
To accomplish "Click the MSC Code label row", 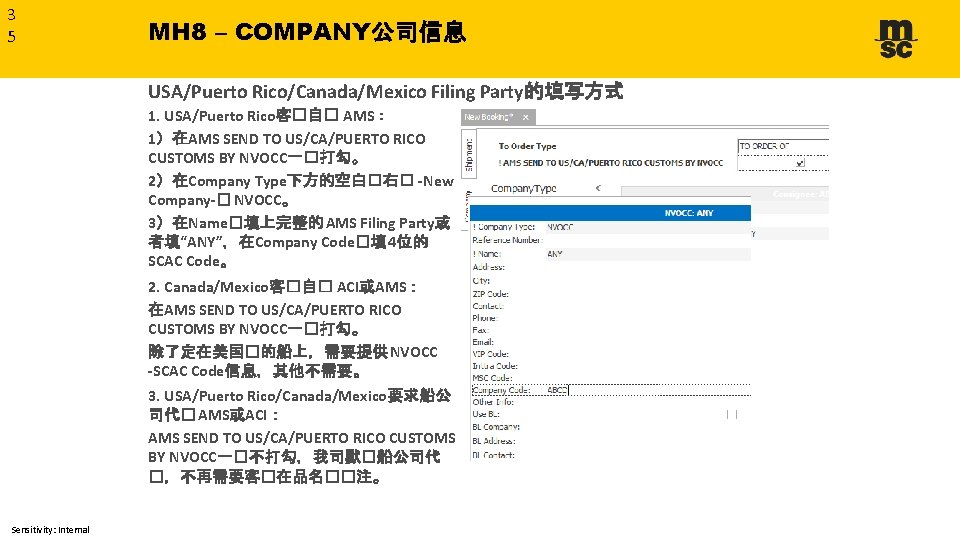I will (x=492, y=378).
